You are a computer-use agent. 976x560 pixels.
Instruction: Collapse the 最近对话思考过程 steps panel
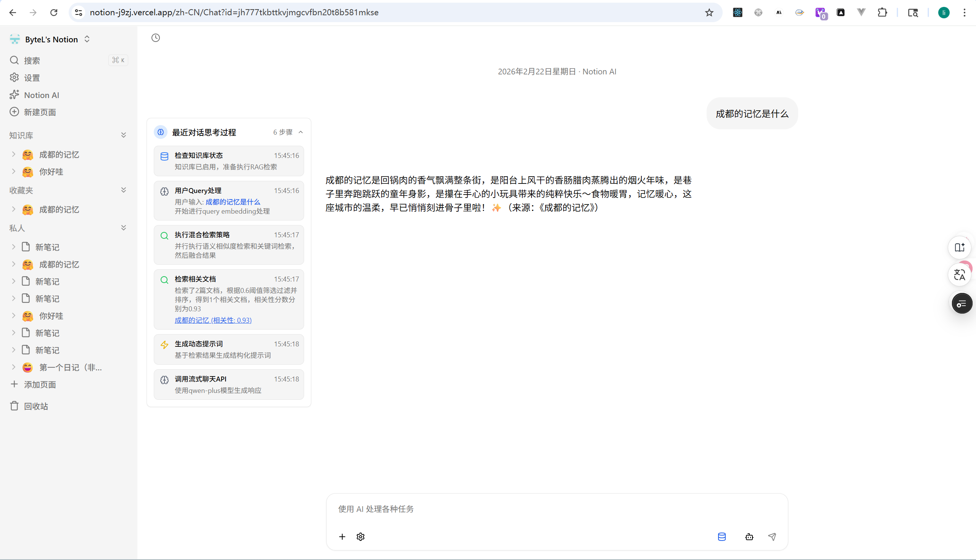click(300, 132)
